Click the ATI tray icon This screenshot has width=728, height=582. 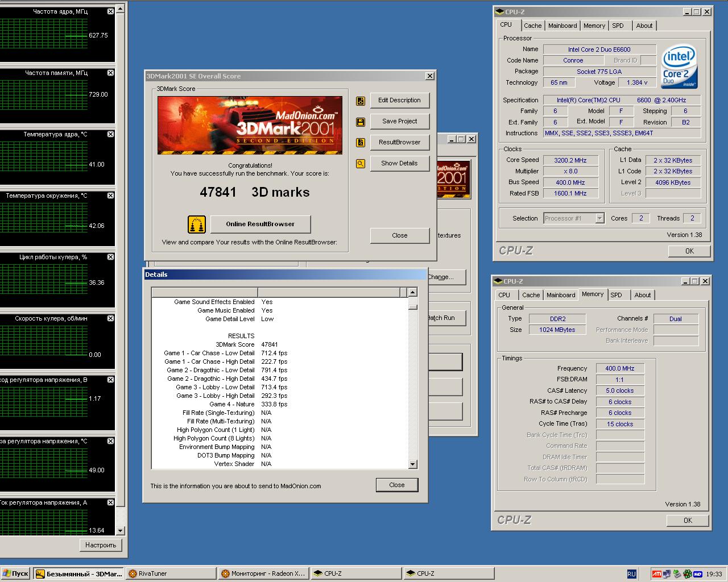(x=656, y=574)
